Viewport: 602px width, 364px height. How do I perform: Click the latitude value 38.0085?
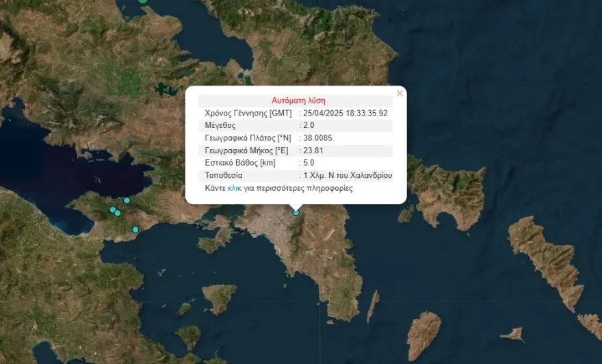coord(318,138)
